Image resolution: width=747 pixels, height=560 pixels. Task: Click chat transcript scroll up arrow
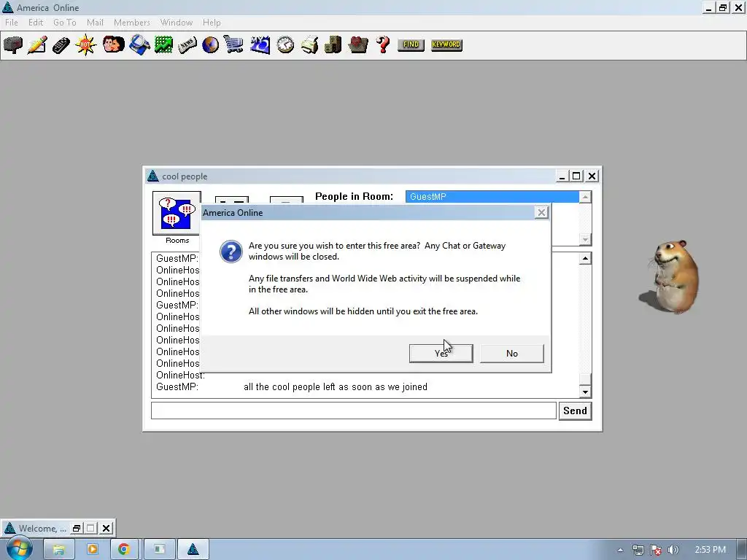585,259
